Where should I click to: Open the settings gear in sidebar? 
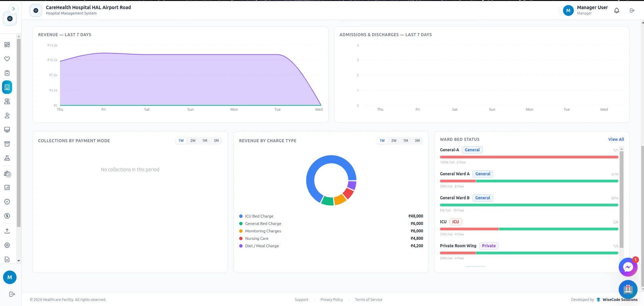[7, 245]
